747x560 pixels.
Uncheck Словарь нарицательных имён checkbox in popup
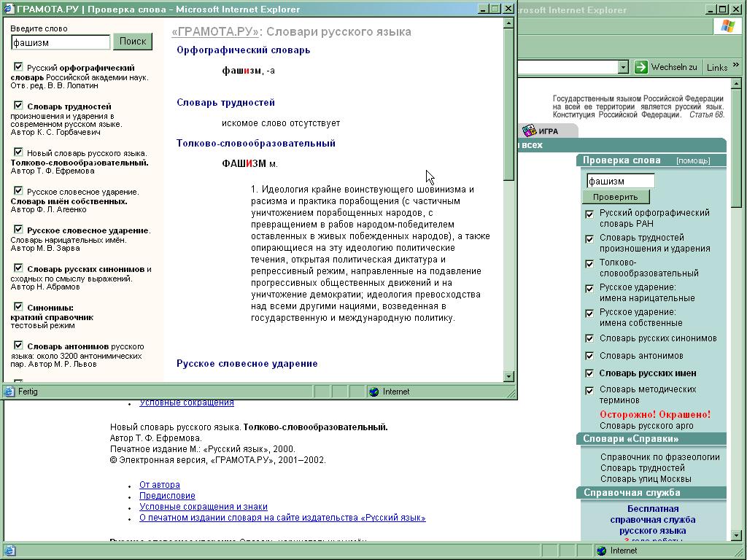(18, 229)
